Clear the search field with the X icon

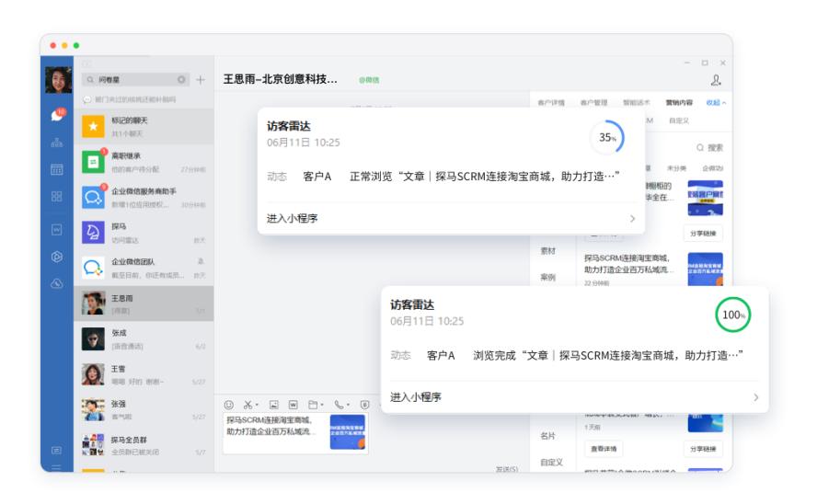(181, 80)
